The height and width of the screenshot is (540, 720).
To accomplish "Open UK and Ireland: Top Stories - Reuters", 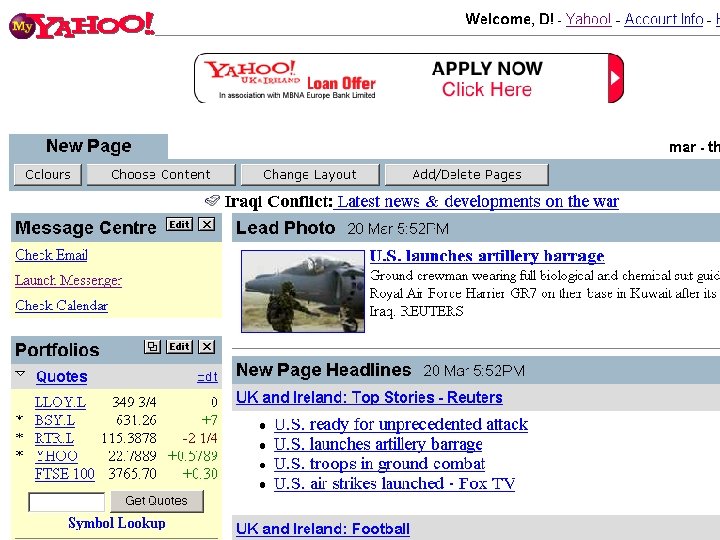I will click(369, 397).
